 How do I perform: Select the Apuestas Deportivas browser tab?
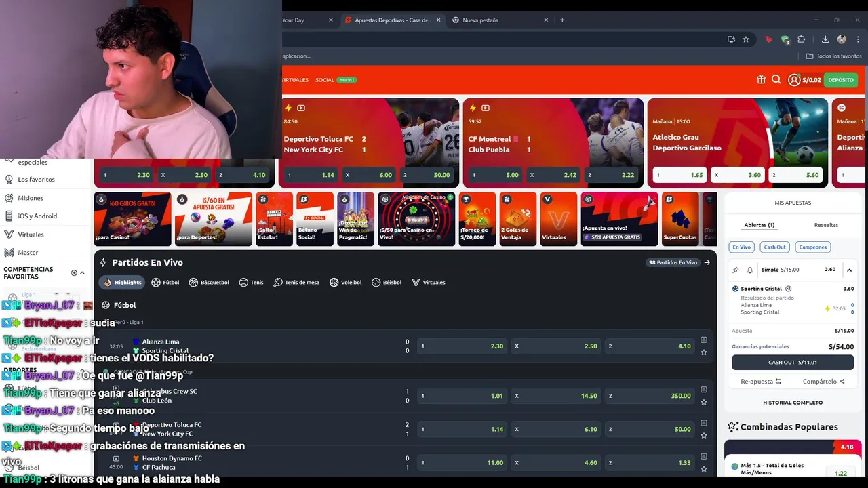pyautogui.click(x=392, y=20)
